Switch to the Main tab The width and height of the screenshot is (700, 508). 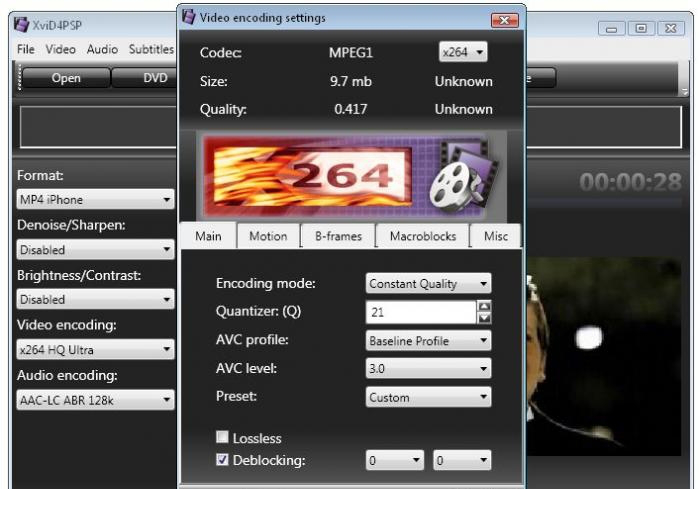pyautogui.click(x=208, y=236)
